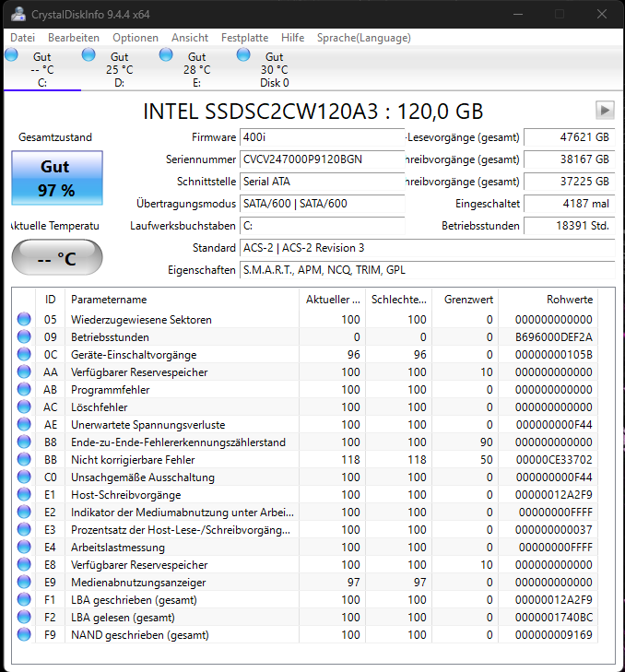This screenshot has height=672, width=625.
Task: Click raw value 000000009169
Action: tap(554, 635)
